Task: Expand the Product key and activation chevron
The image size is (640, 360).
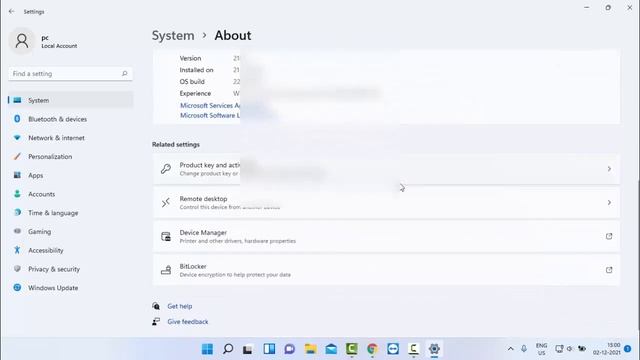Action: [x=609, y=169]
